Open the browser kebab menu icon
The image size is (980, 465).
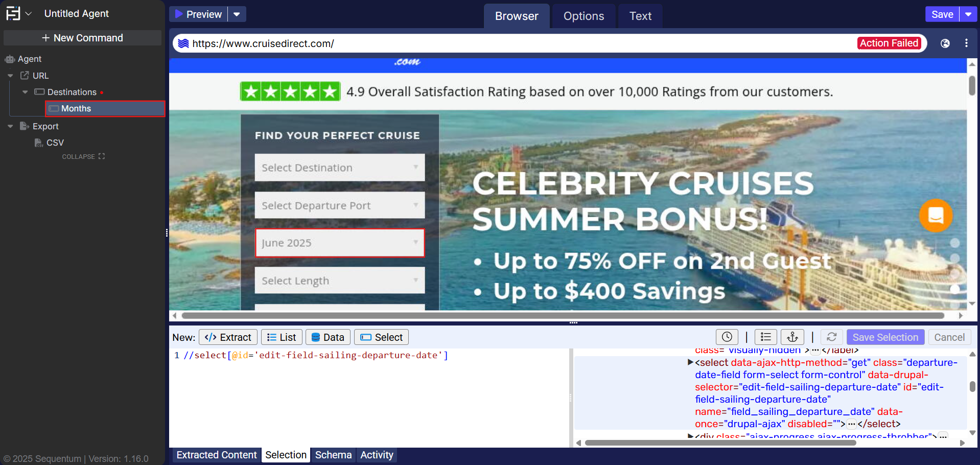[x=966, y=43]
